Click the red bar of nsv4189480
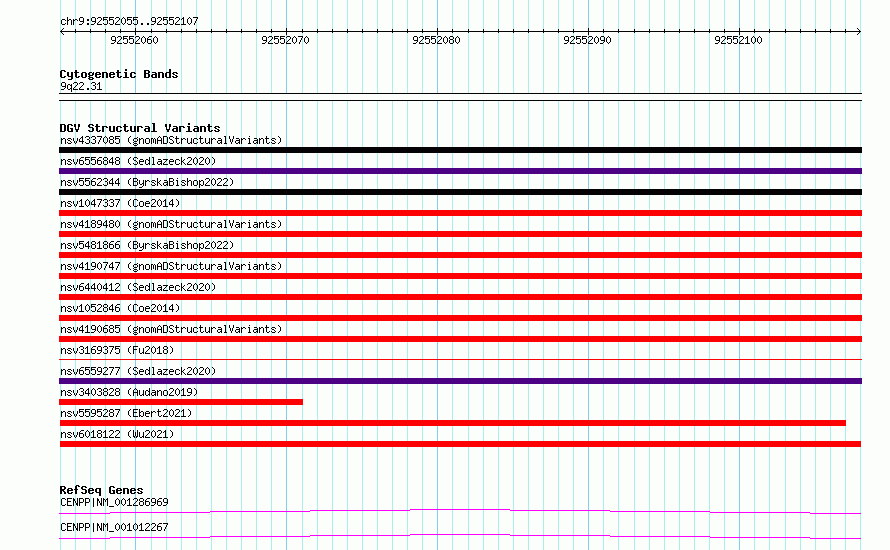The height and width of the screenshot is (550, 890). [x=460, y=234]
